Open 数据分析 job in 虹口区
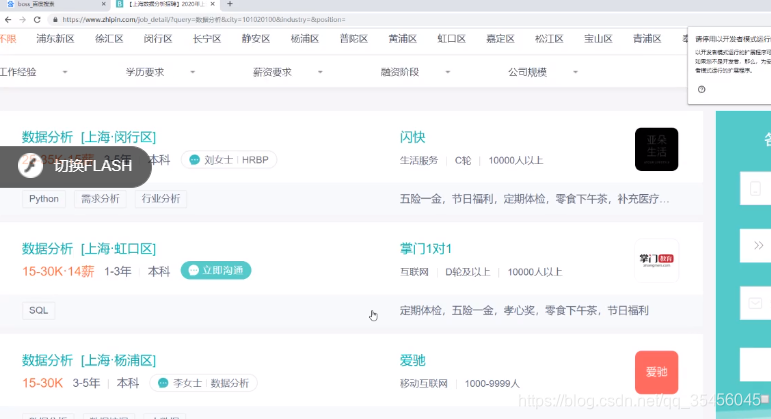 click(89, 249)
